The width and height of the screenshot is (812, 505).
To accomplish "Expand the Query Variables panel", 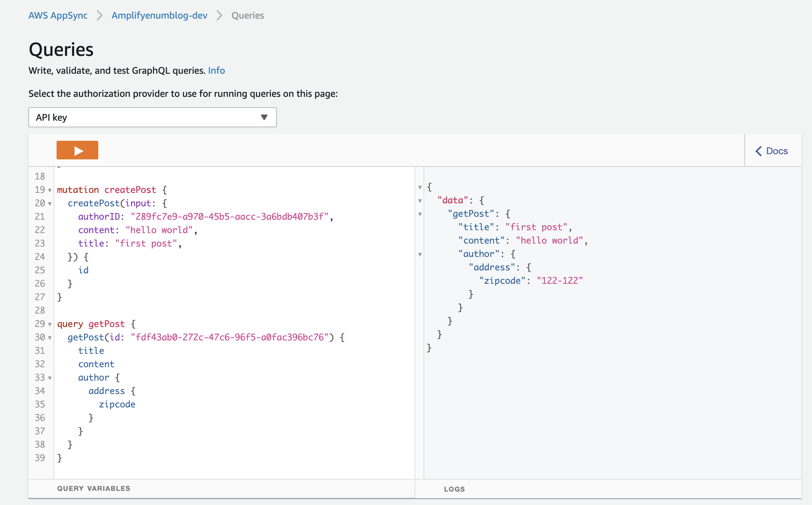I will pyautogui.click(x=94, y=488).
